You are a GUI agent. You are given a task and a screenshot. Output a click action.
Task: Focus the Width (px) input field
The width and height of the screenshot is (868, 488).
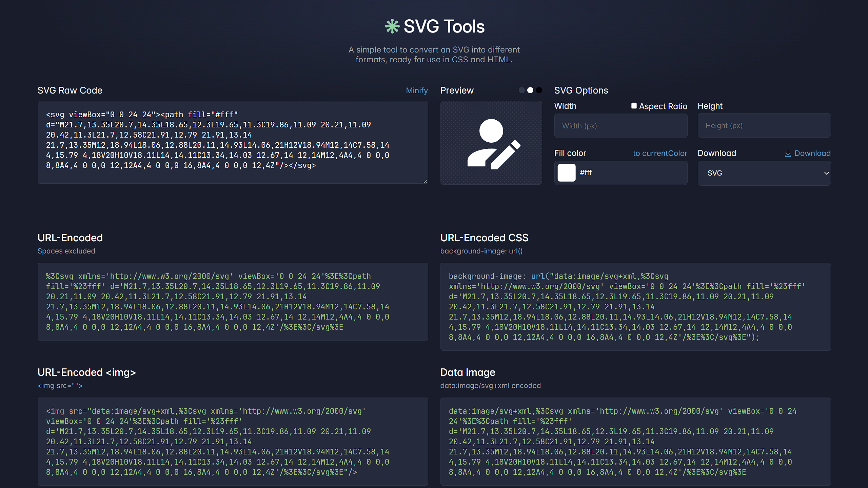(x=620, y=126)
